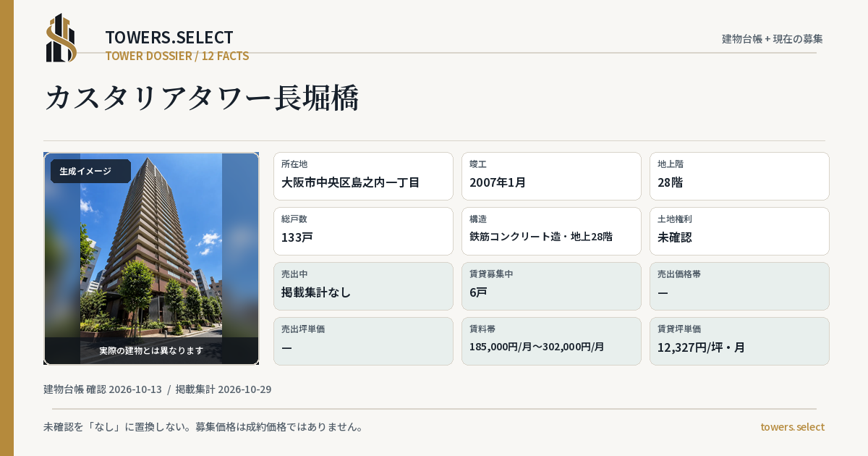Click the 総戸数 value 133戸
Screen dimensions: 868x456
297,237
